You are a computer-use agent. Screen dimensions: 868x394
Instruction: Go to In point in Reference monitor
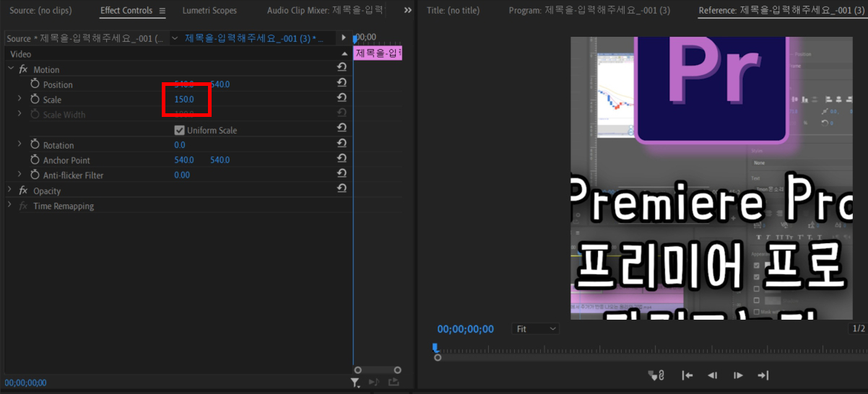tap(687, 375)
